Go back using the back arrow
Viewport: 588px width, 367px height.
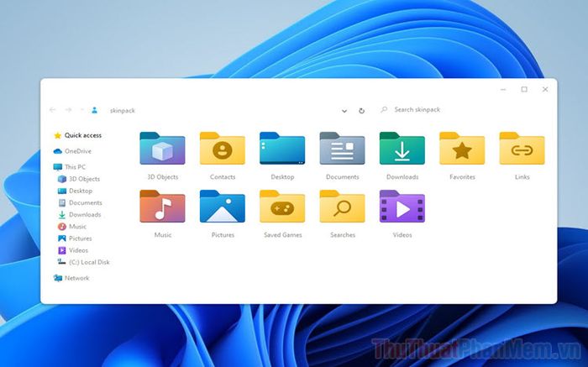(x=52, y=110)
